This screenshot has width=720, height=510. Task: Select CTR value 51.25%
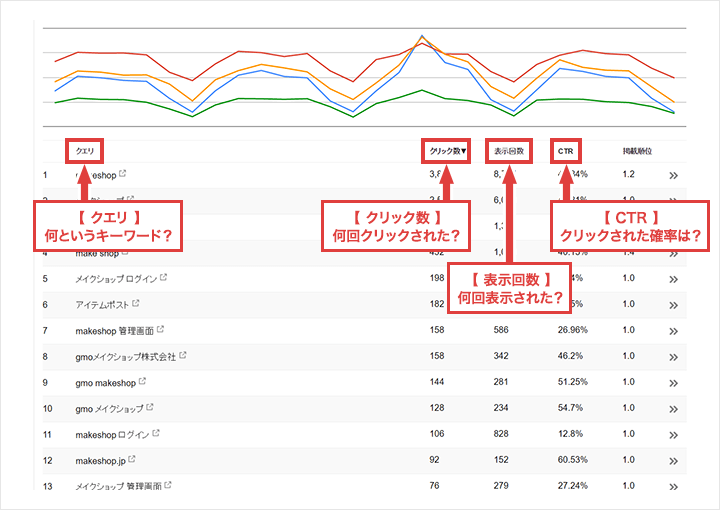(573, 381)
